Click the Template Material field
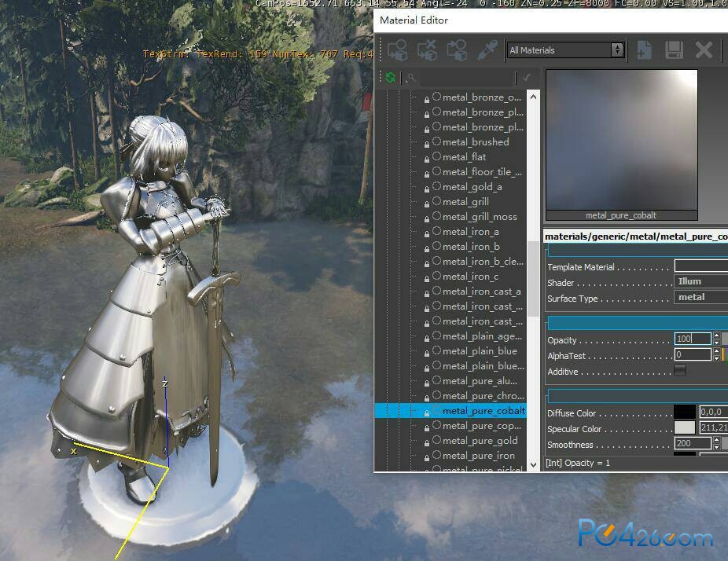The height and width of the screenshot is (561, 728). coord(701,266)
